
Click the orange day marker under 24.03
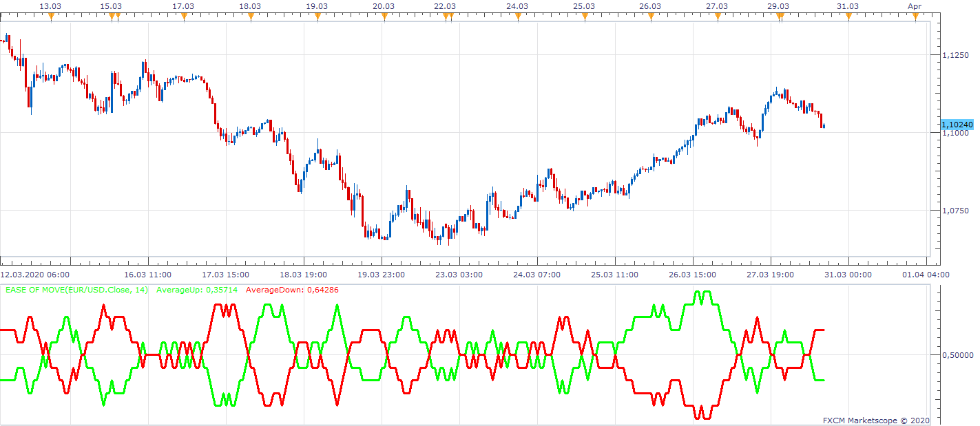(x=518, y=17)
